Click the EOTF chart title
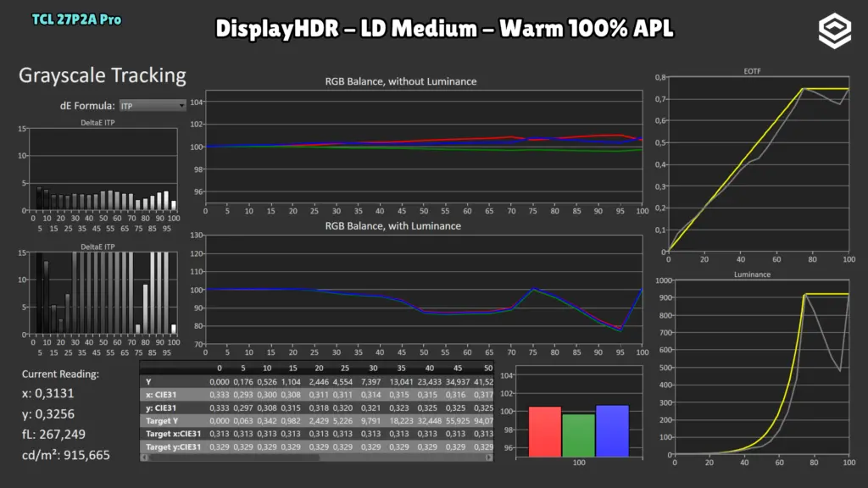 [753, 71]
